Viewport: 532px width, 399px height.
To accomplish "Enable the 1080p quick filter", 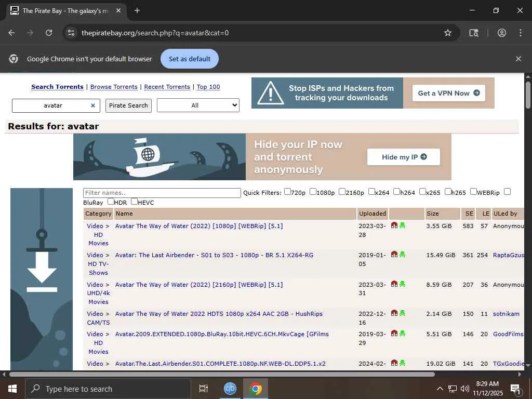I will tap(313, 192).
